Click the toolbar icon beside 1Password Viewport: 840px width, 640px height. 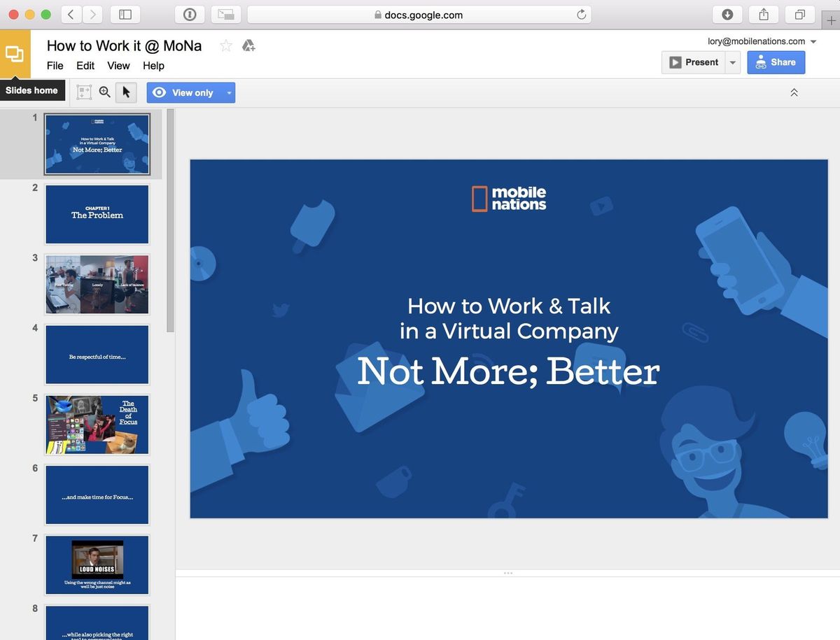coord(225,14)
